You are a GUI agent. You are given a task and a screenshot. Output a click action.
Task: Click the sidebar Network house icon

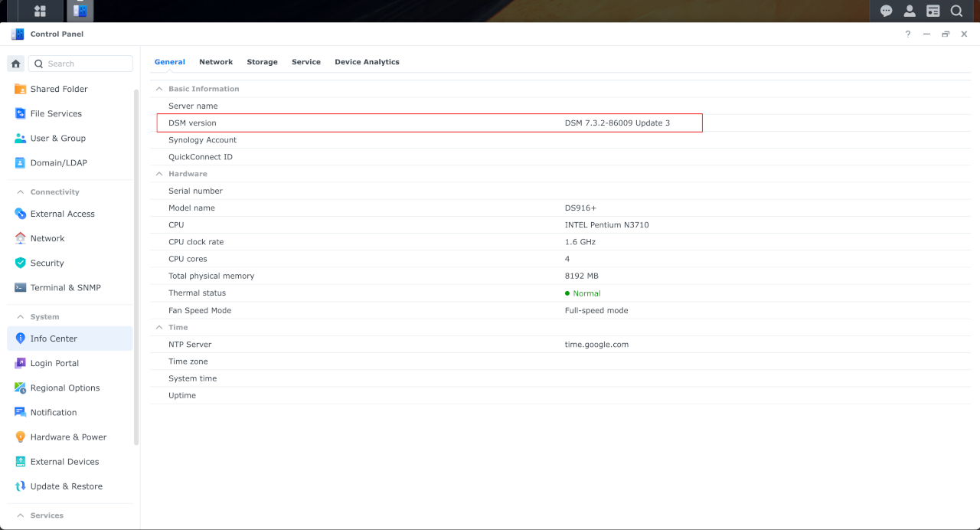[21, 238]
